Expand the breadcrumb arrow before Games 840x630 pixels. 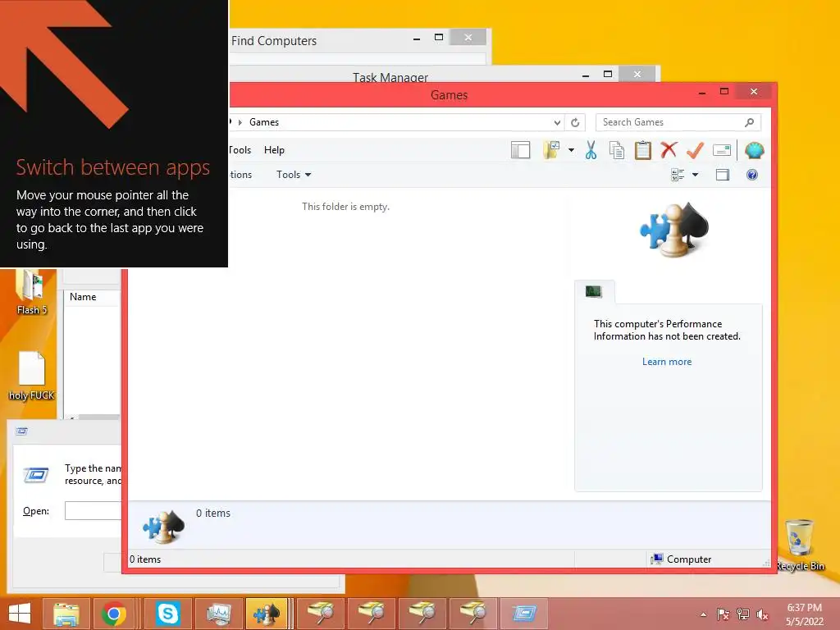coord(240,122)
